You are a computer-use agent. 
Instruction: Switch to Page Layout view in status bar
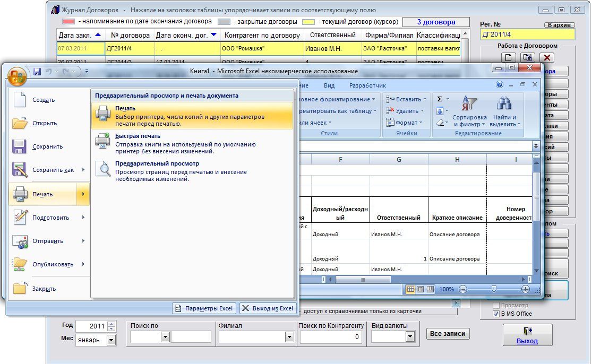419,289
